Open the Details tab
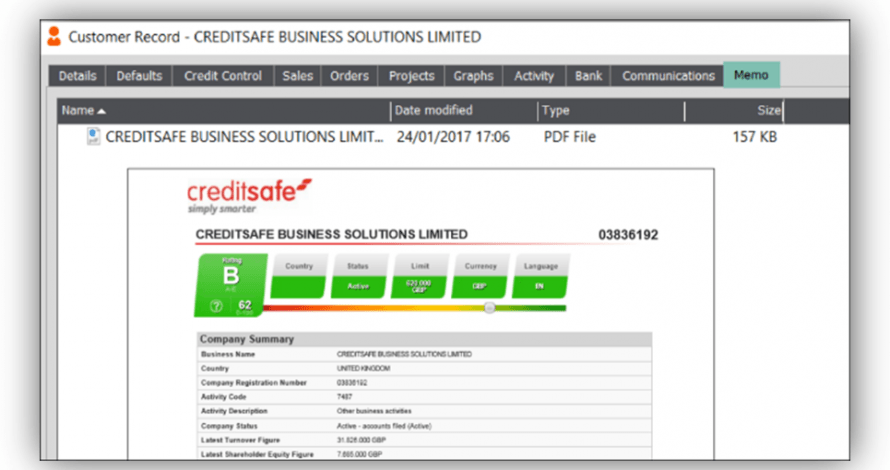Image resolution: width=890 pixels, height=470 pixels. (77, 76)
